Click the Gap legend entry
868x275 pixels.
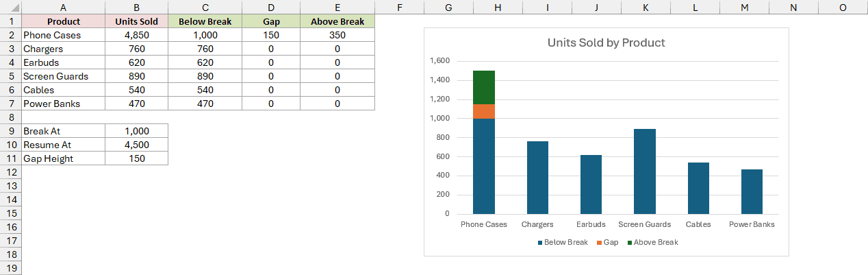[608, 242]
